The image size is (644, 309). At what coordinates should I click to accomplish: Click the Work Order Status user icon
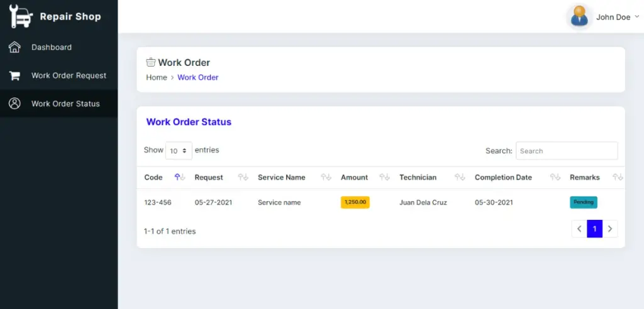[14, 104]
